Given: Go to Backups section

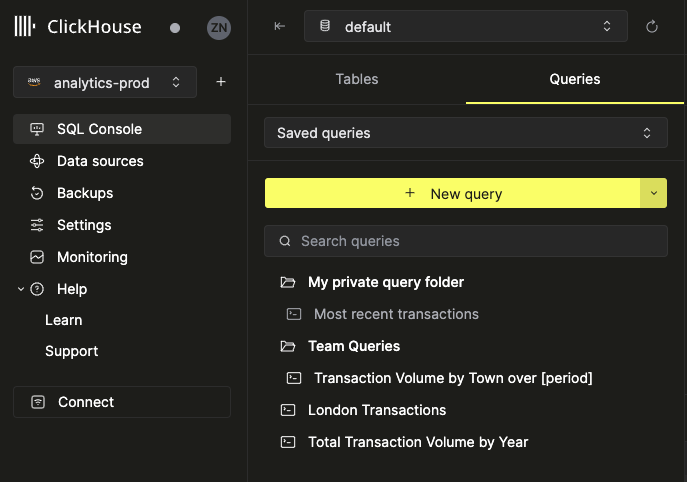Looking at the screenshot, I should (x=85, y=193).
